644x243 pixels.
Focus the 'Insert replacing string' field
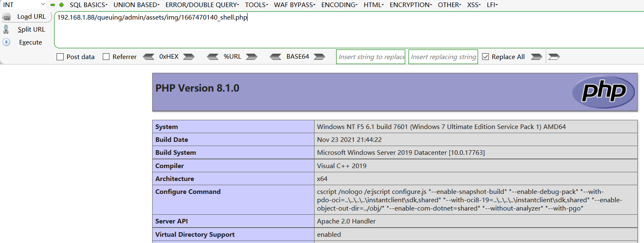[x=443, y=57]
